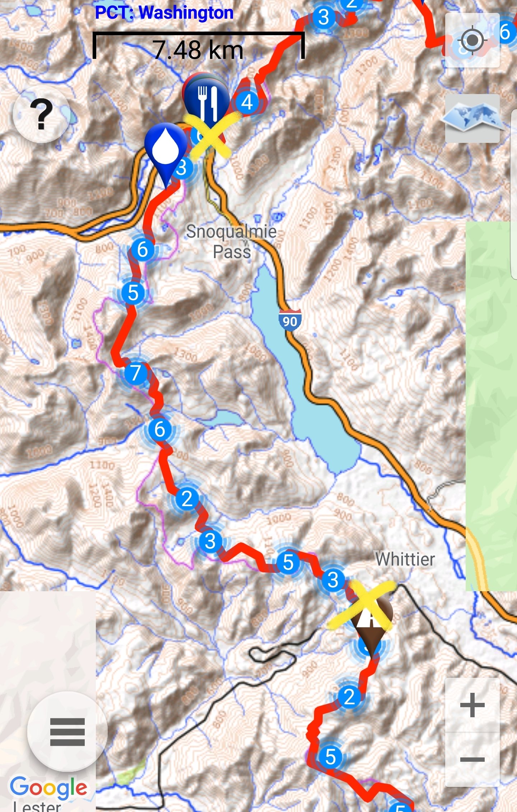Tap the PCT: Washington title
This screenshot has height=812, width=517.
click(164, 13)
